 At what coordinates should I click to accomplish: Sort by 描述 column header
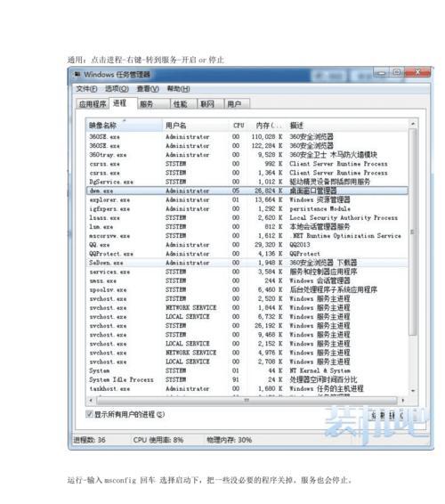click(348, 125)
